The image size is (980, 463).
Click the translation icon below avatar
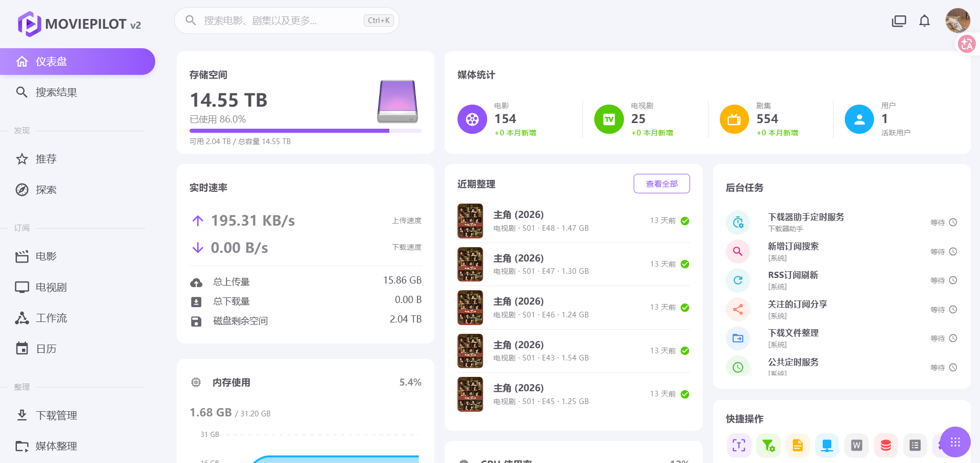967,44
